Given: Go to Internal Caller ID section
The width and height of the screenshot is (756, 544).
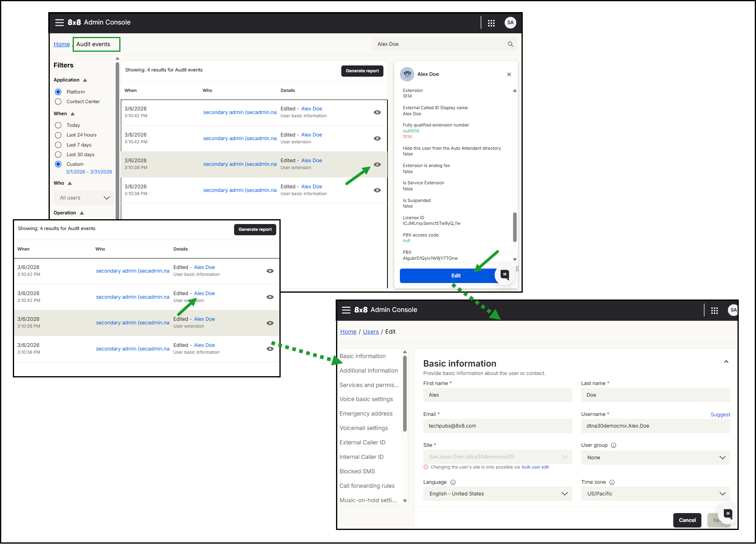Looking at the screenshot, I should [x=361, y=457].
